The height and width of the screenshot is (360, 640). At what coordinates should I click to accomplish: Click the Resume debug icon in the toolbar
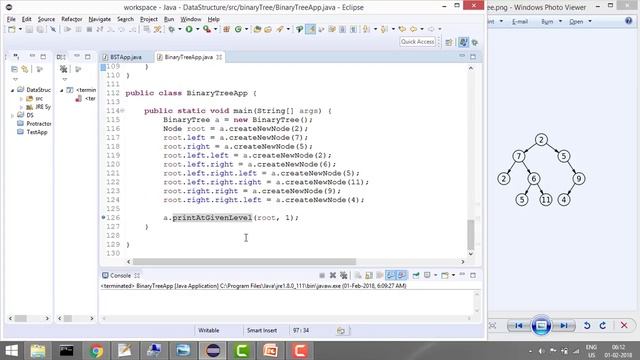pos(68,29)
